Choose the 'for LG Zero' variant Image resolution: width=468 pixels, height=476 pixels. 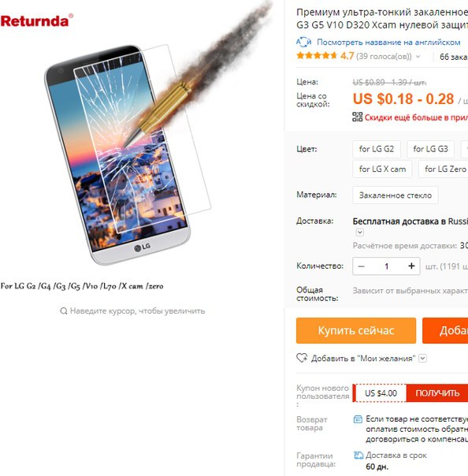pos(443,169)
